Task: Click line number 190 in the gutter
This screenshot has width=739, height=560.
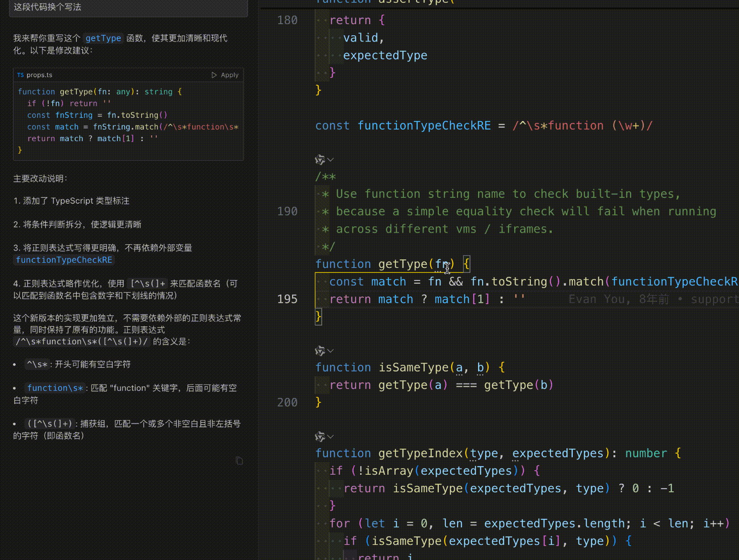Action: coord(287,211)
